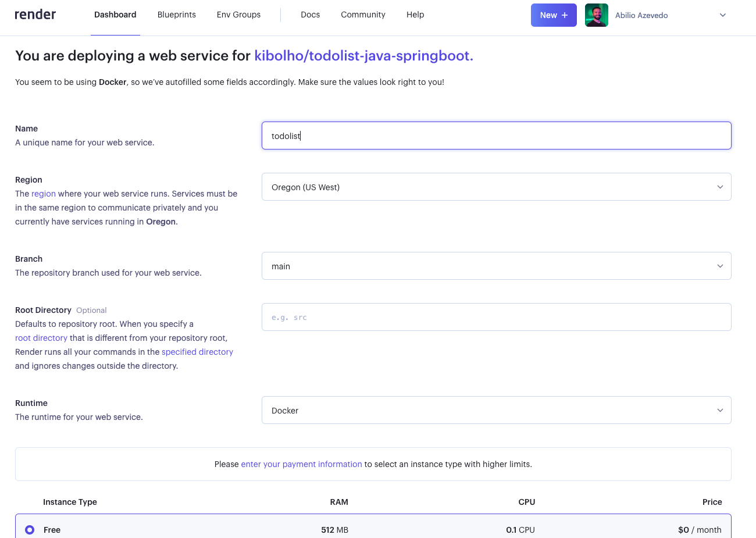Click the '512 MB' RAM value
756x538 pixels.
point(334,530)
